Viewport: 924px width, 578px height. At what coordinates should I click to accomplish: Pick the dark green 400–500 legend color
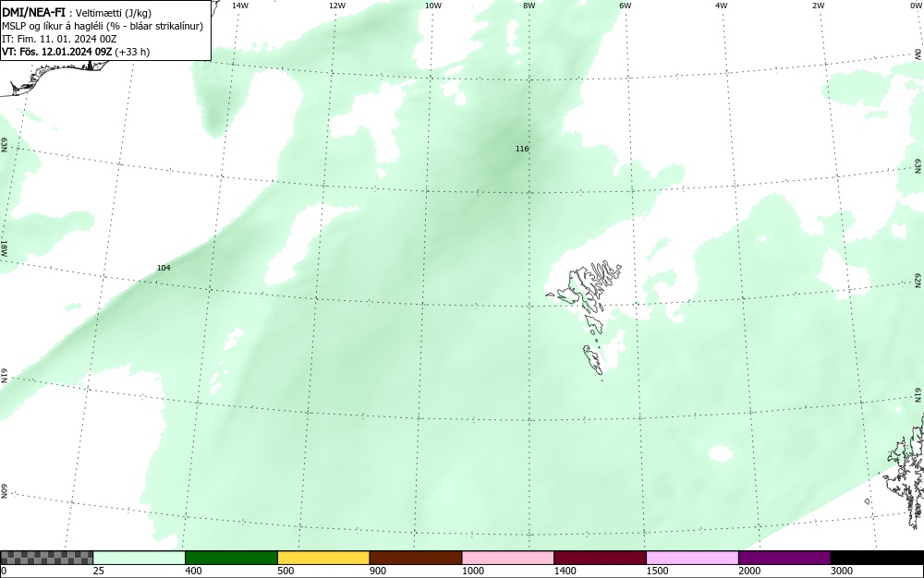coord(231,558)
